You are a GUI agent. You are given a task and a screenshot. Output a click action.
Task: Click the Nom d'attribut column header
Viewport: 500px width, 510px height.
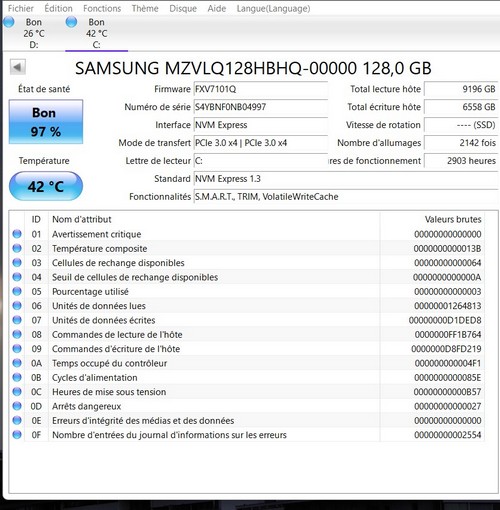pyautogui.click(x=214, y=219)
